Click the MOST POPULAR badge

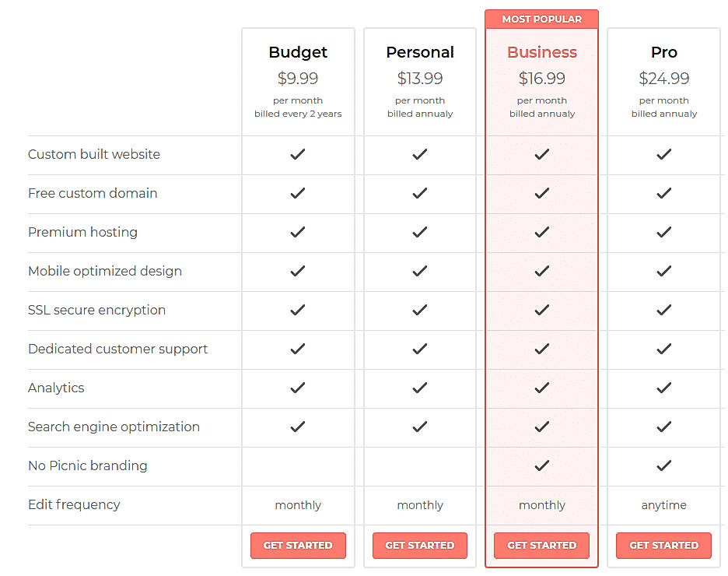[x=541, y=19]
